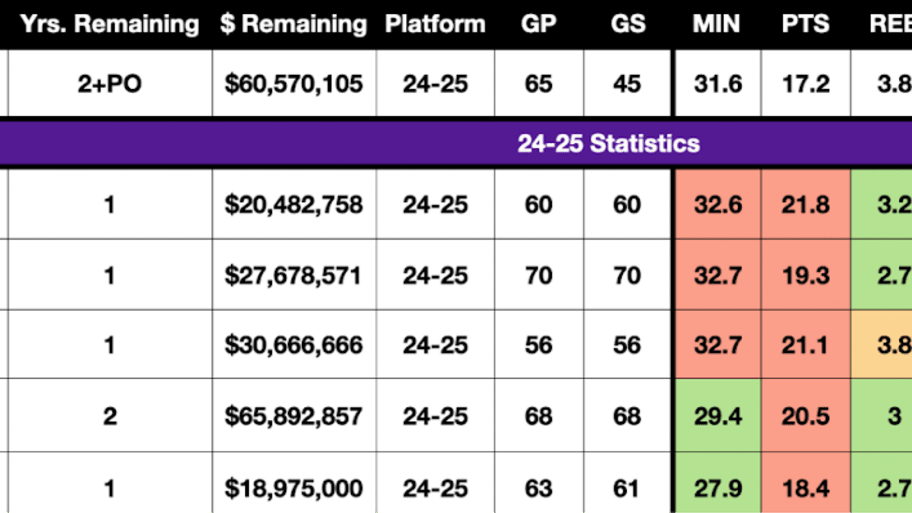Click the $65,892,857 salary cell
This screenshot has width=912, height=513.
[x=294, y=416]
